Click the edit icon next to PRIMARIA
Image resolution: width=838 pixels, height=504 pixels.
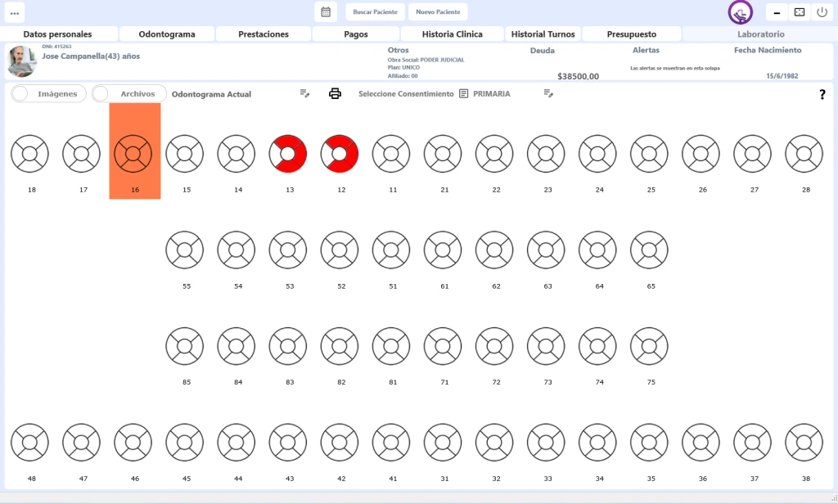(548, 93)
